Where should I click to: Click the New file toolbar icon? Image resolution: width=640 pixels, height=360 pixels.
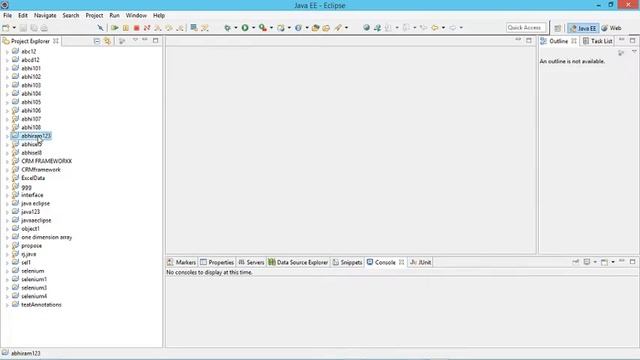(6, 28)
